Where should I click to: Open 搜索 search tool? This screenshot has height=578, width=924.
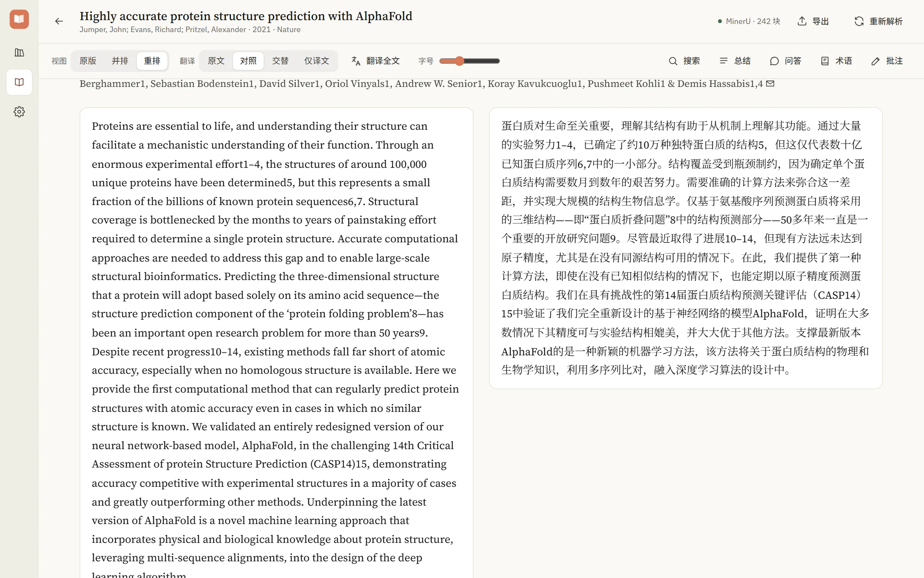point(684,61)
